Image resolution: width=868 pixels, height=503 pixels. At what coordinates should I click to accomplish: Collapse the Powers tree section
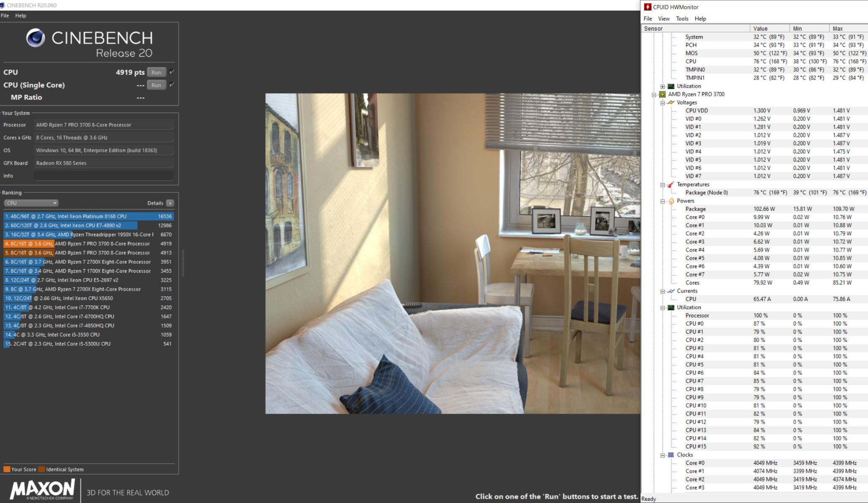(x=662, y=201)
